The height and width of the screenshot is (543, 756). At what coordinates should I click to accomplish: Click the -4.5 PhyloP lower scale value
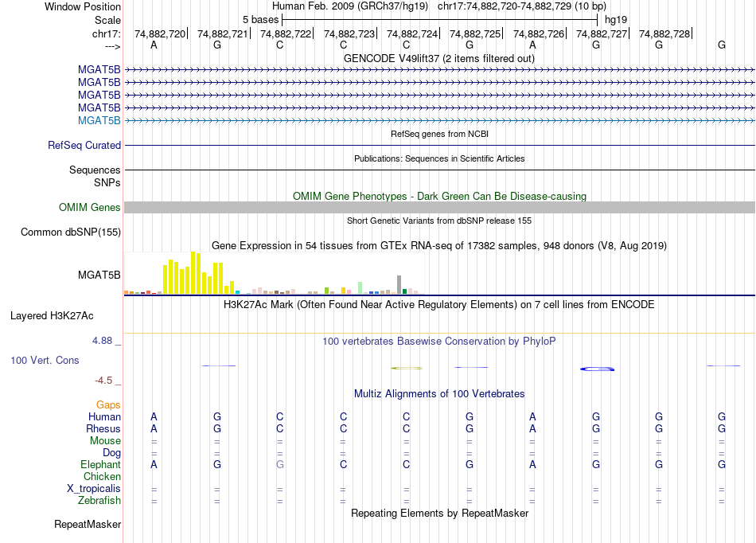click(x=103, y=381)
